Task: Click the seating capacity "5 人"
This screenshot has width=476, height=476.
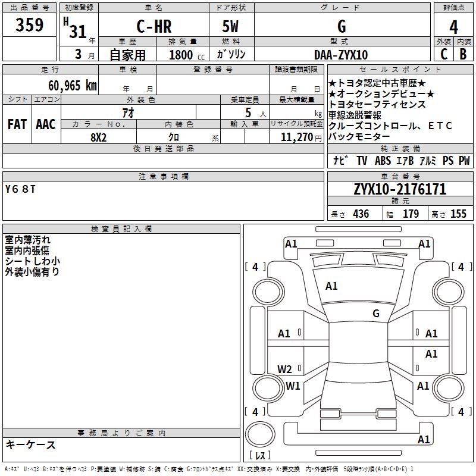Action: tap(256, 112)
